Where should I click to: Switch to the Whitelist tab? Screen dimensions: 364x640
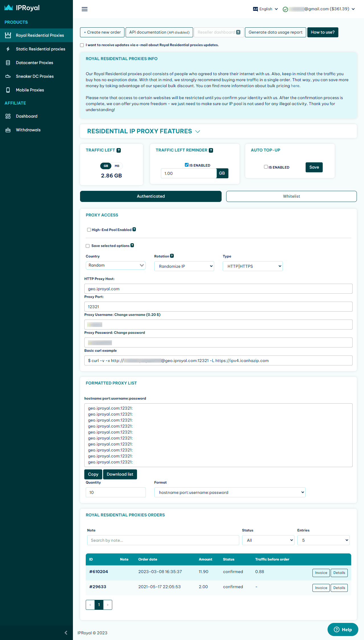coord(291,196)
